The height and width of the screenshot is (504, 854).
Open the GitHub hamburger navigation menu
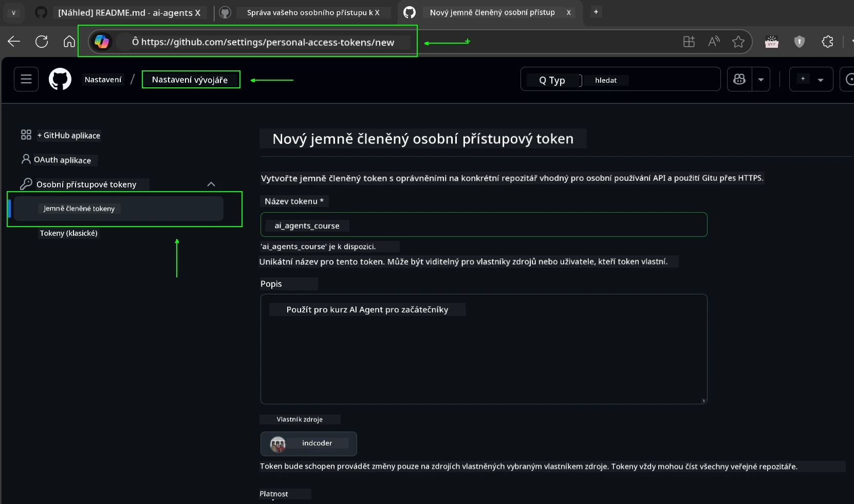pos(25,79)
